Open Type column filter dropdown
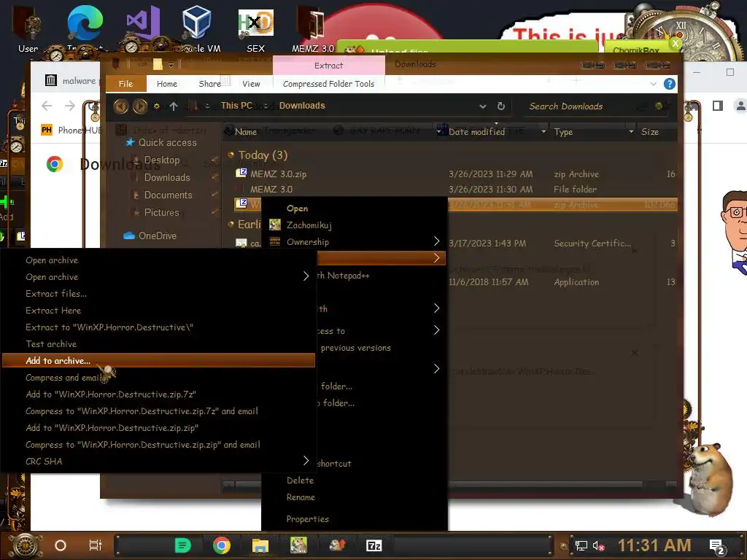747x560 pixels. coord(631,131)
